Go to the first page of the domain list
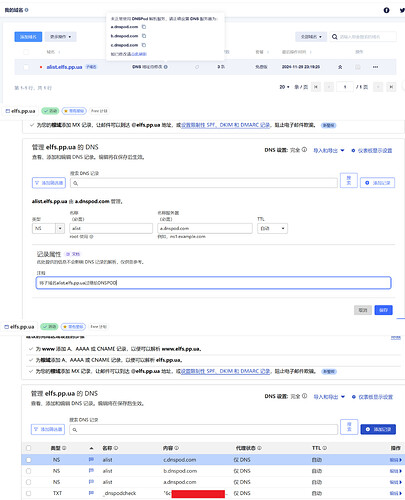405x500 pixels. pyautogui.click(x=316, y=87)
